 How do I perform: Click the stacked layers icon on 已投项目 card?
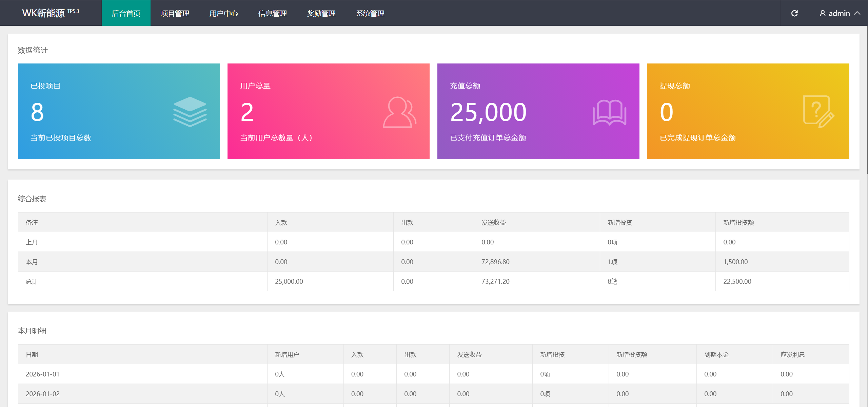click(x=190, y=112)
